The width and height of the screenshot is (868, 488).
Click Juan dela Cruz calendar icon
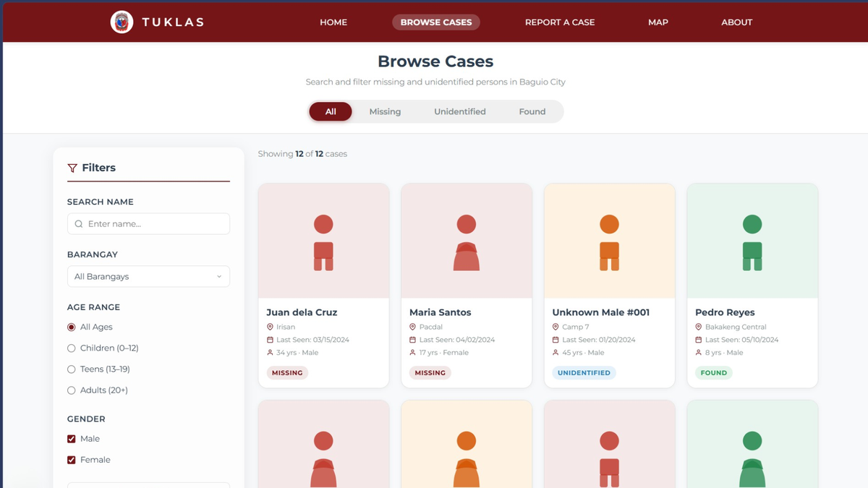pos(270,340)
